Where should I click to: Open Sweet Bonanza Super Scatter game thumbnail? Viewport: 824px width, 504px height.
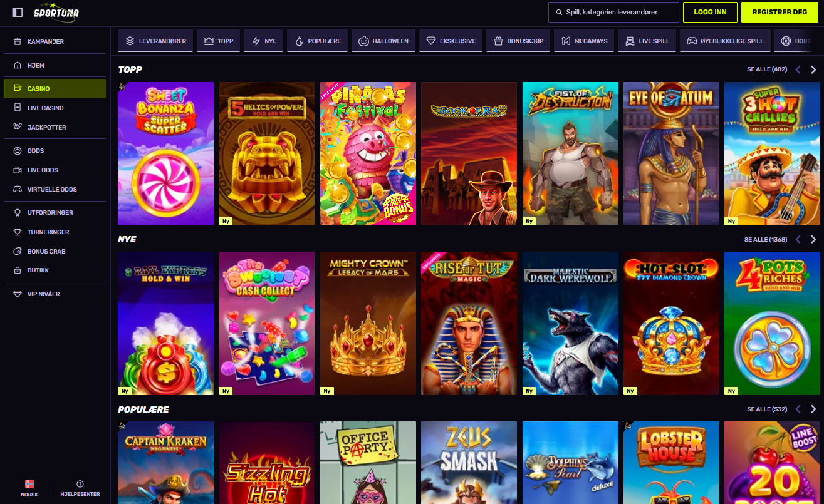click(165, 153)
